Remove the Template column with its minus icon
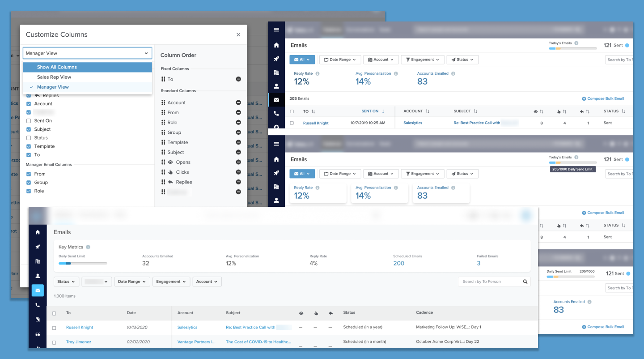The height and width of the screenshot is (359, 644). tap(238, 142)
